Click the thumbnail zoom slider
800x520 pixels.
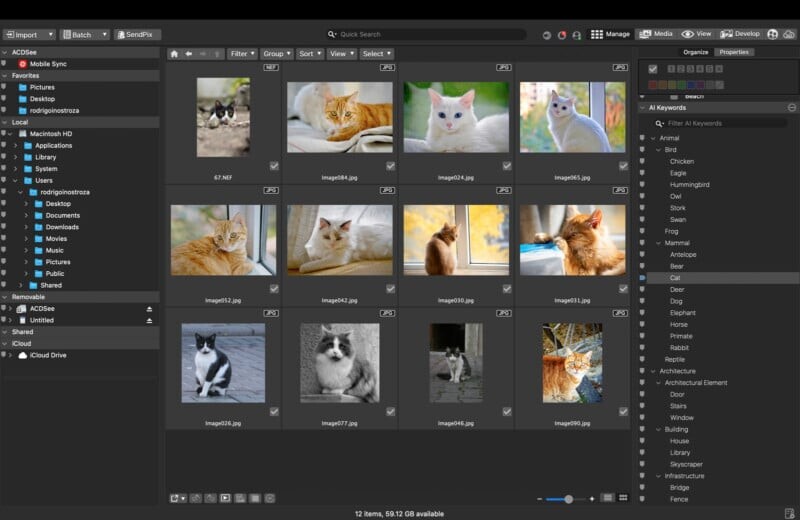click(568, 498)
